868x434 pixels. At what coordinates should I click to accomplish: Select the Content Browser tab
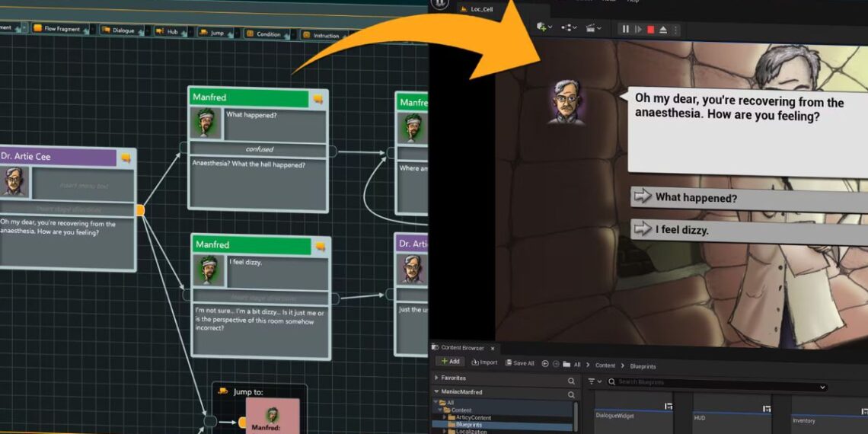[x=462, y=348]
